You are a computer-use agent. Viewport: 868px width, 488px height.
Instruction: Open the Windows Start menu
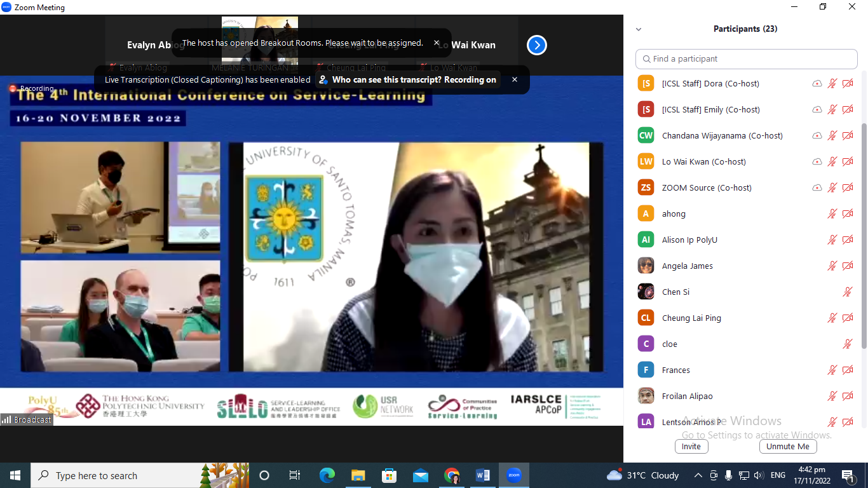15,475
